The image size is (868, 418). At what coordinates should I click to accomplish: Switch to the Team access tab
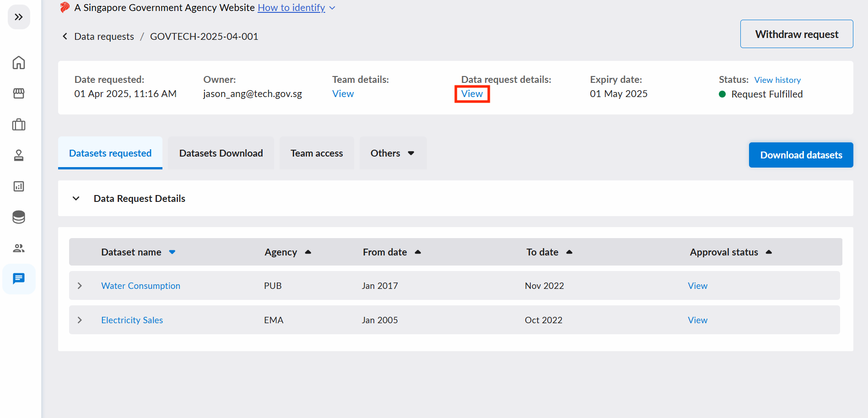tap(317, 153)
